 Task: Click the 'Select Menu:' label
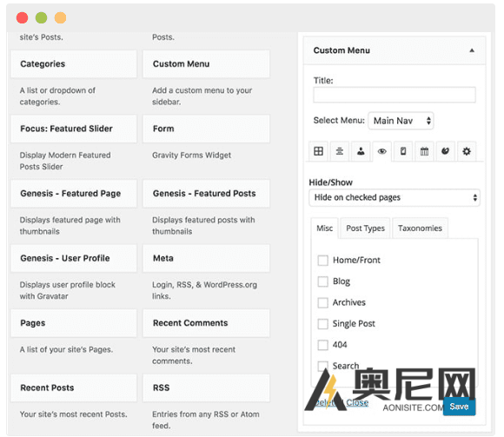[x=339, y=121]
